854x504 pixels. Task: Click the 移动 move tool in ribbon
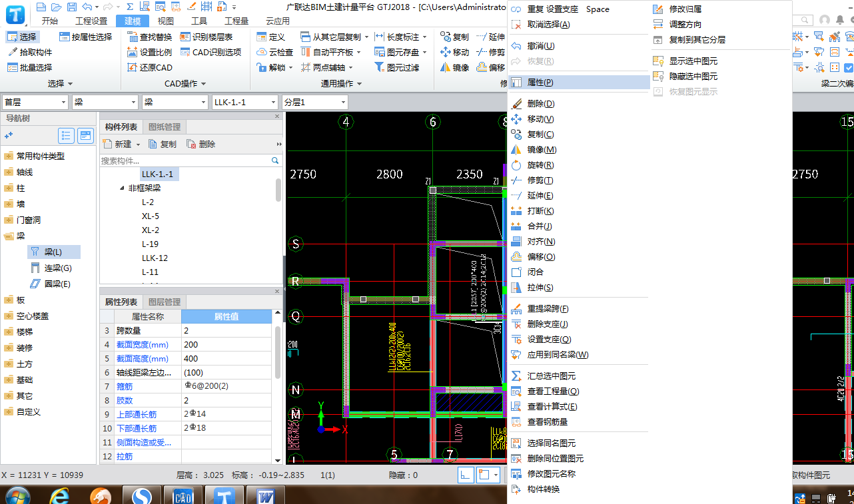tap(455, 52)
